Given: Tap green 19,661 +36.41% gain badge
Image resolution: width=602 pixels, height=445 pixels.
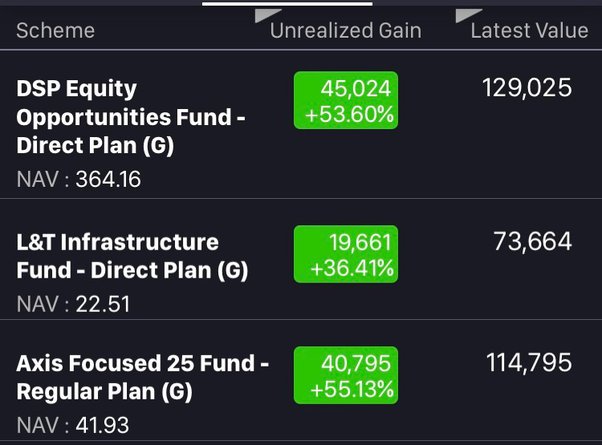Looking at the screenshot, I should [x=345, y=254].
